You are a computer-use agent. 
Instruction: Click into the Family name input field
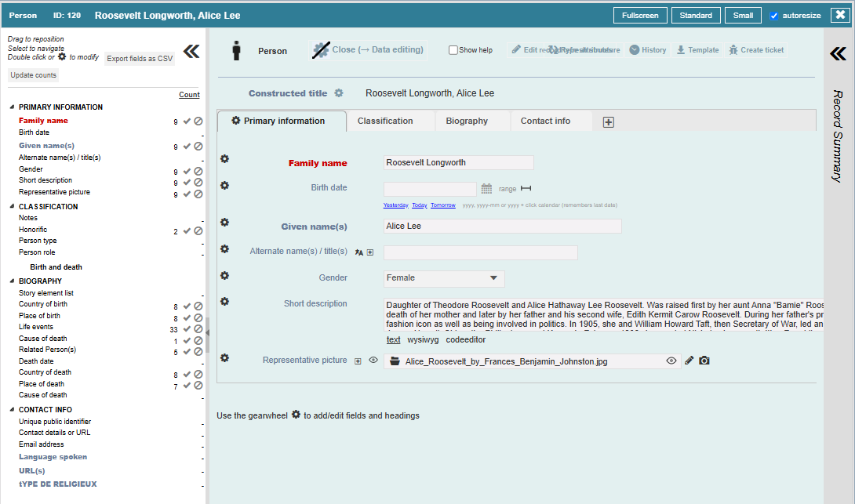tap(459, 162)
